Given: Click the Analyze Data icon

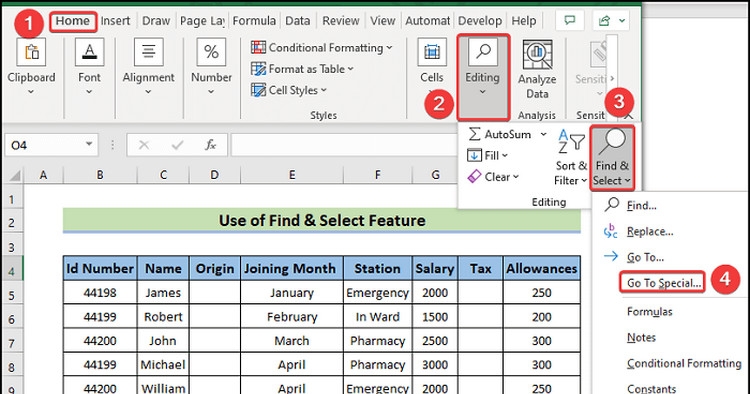Looking at the screenshot, I should click(537, 55).
